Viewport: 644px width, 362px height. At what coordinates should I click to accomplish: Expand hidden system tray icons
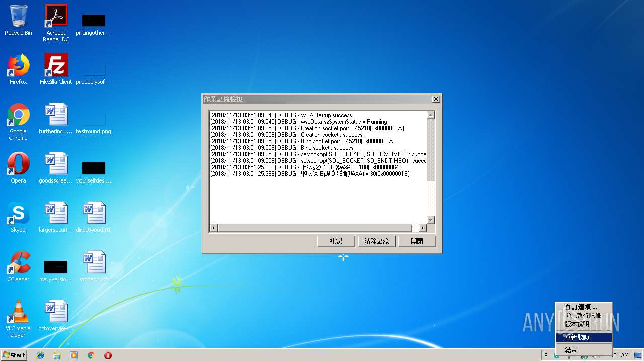tap(546, 355)
